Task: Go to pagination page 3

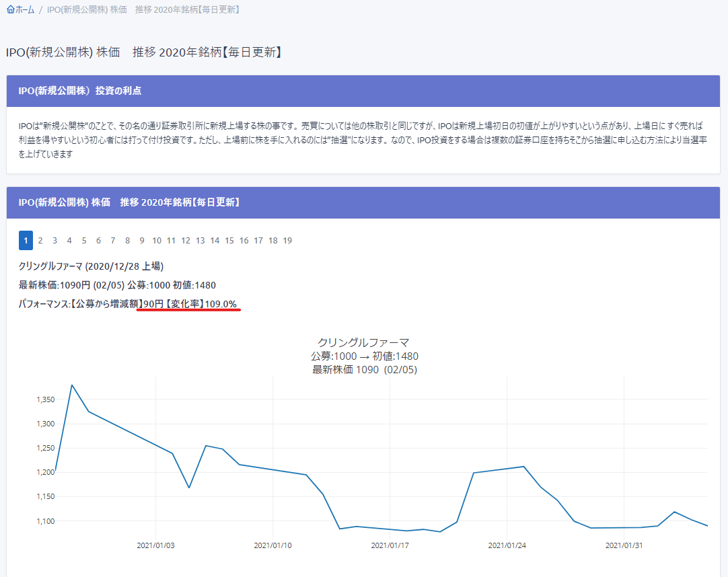Action: coord(55,240)
